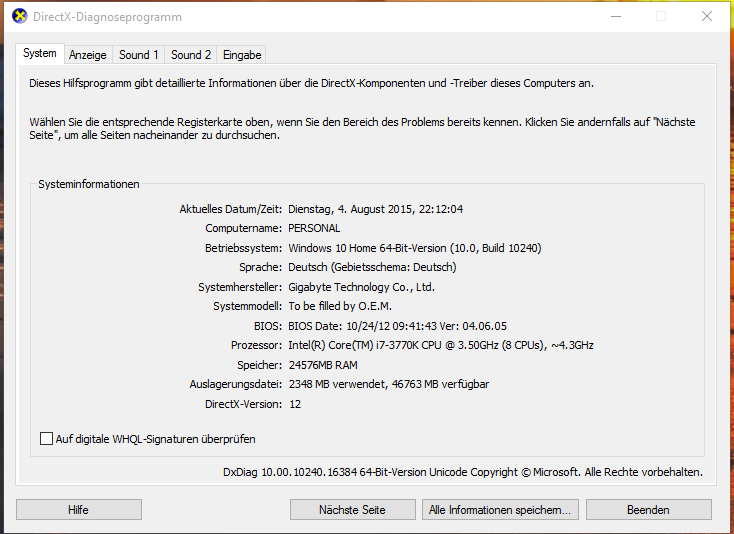
Task: Select the Sound 1 tab
Action: point(139,55)
